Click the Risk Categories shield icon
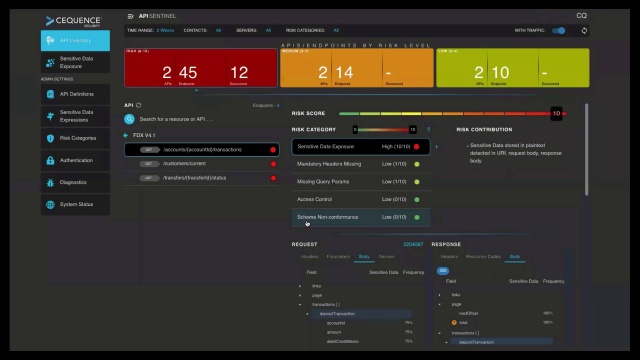This screenshot has height=360, width=640. [x=50, y=138]
